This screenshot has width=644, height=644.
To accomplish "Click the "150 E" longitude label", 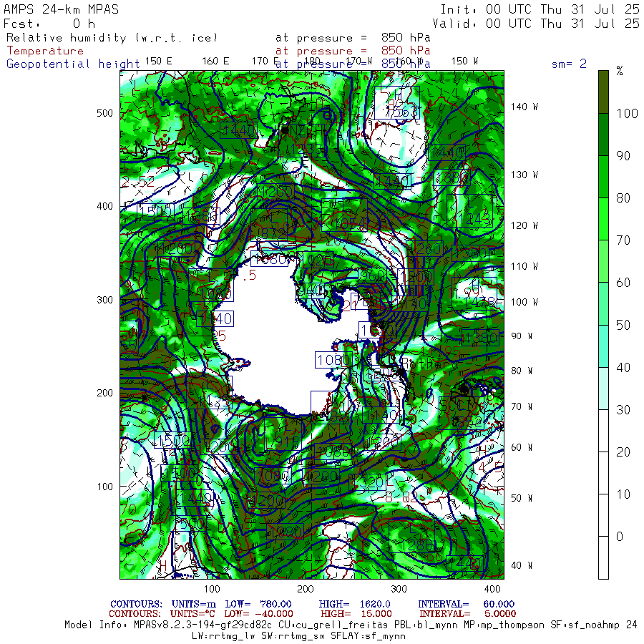I will click(159, 62).
